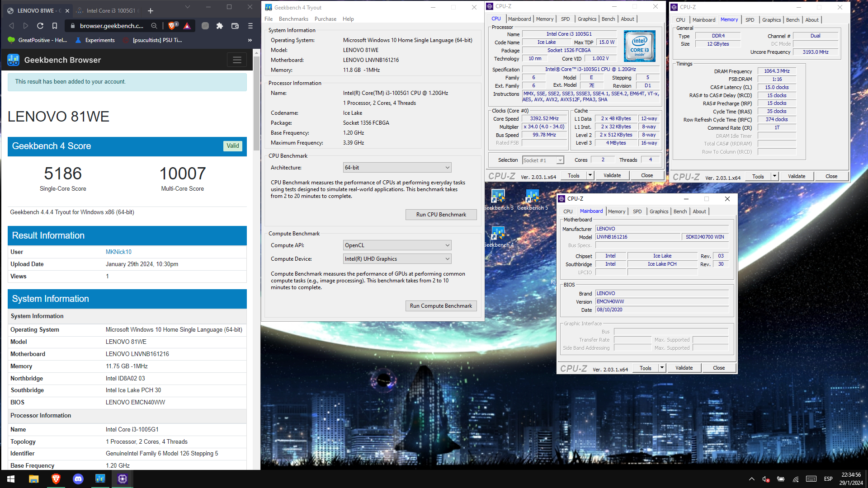The height and width of the screenshot is (488, 868).
Task: Click the Geekbench taskbar icon
Action: tap(100, 479)
